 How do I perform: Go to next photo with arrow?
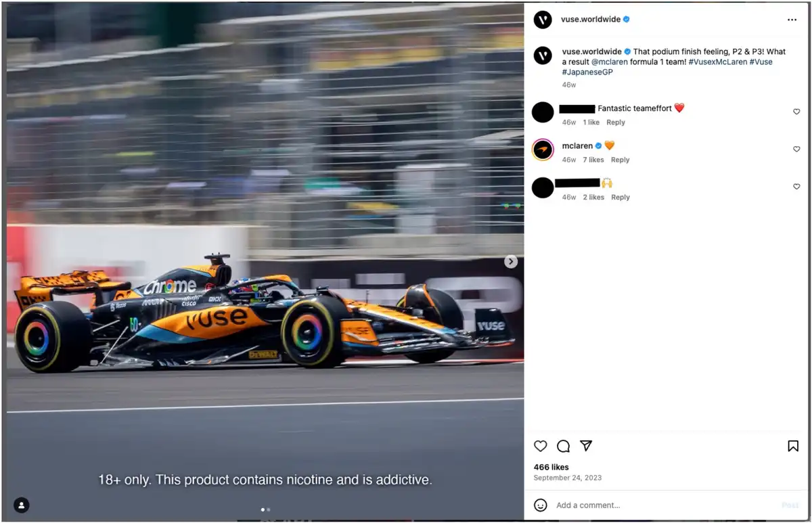511,262
